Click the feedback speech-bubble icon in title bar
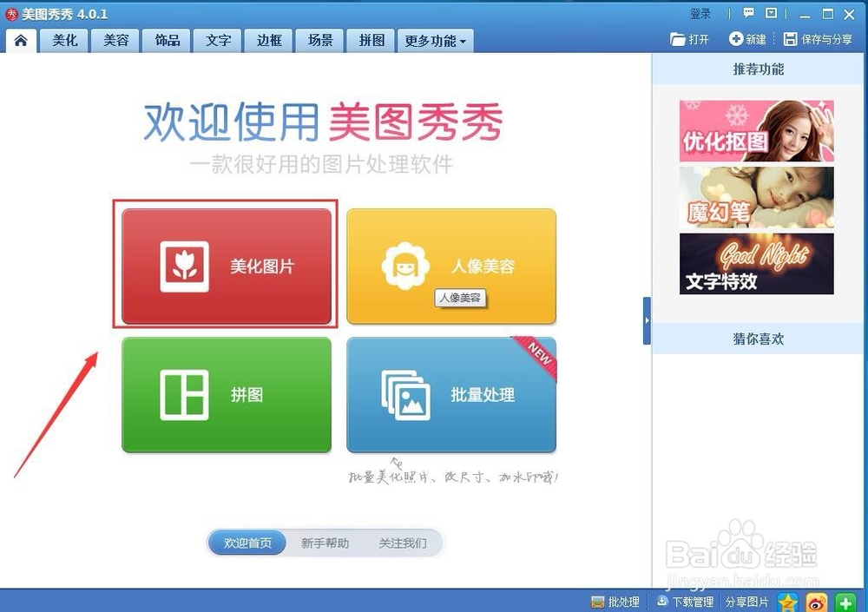Screen dimensions: 868x612 click(x=748, y=14)
